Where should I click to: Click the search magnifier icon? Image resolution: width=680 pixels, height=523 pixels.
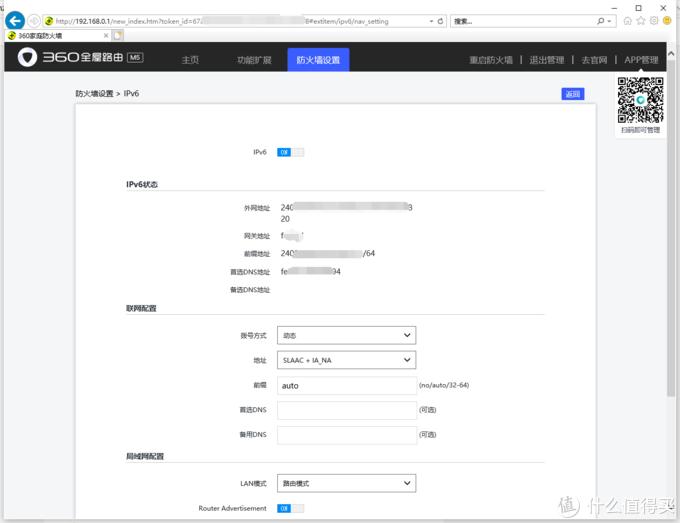pos(601,21)
